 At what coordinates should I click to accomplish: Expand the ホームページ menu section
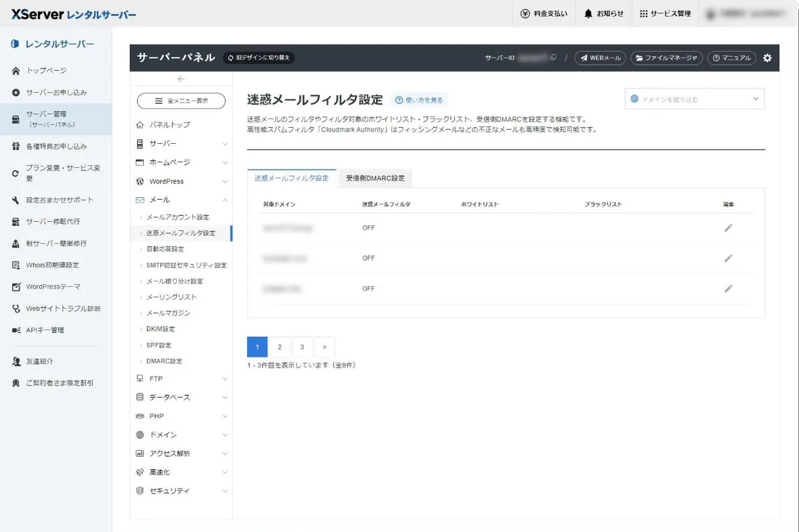(181, 162)
